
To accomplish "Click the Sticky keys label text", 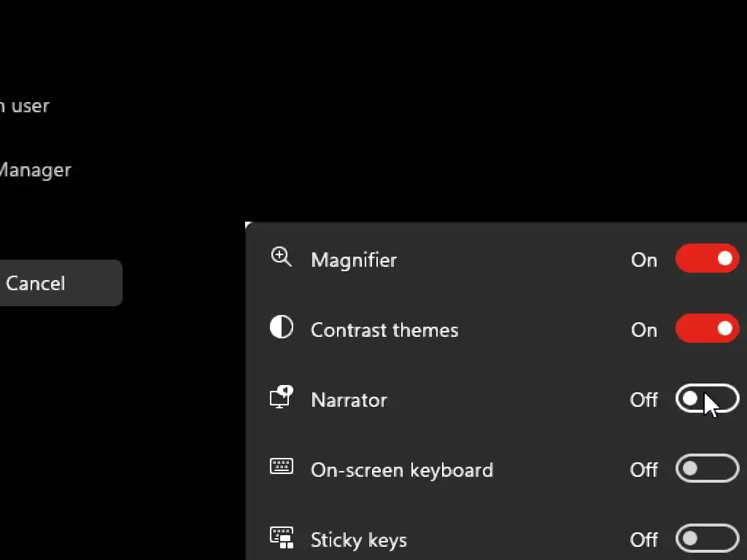I will pos(359,540).
